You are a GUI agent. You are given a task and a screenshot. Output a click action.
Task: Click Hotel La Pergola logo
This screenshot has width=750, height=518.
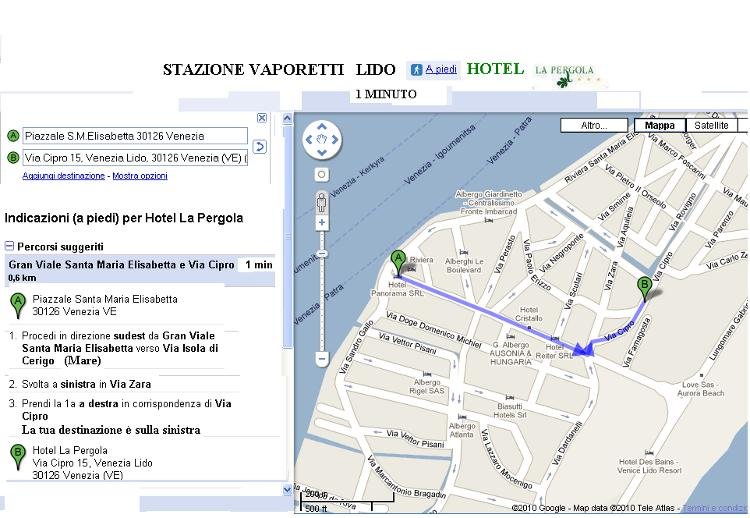tap(565, 76)
